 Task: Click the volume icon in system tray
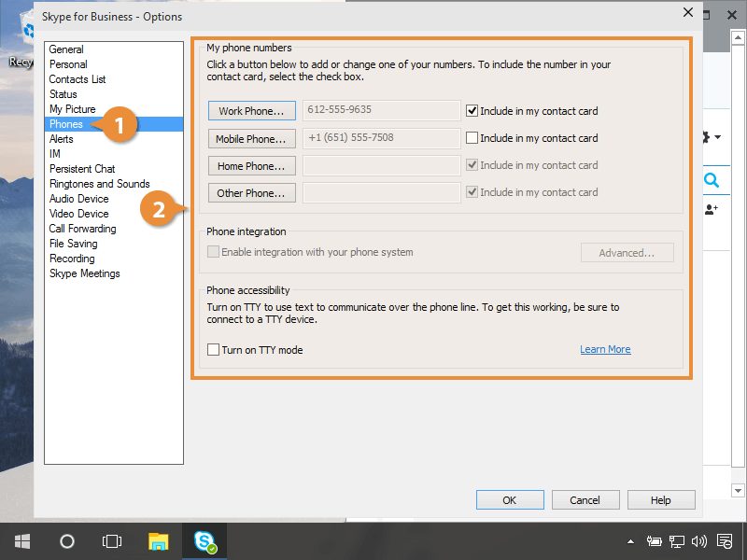coord(699,540)
